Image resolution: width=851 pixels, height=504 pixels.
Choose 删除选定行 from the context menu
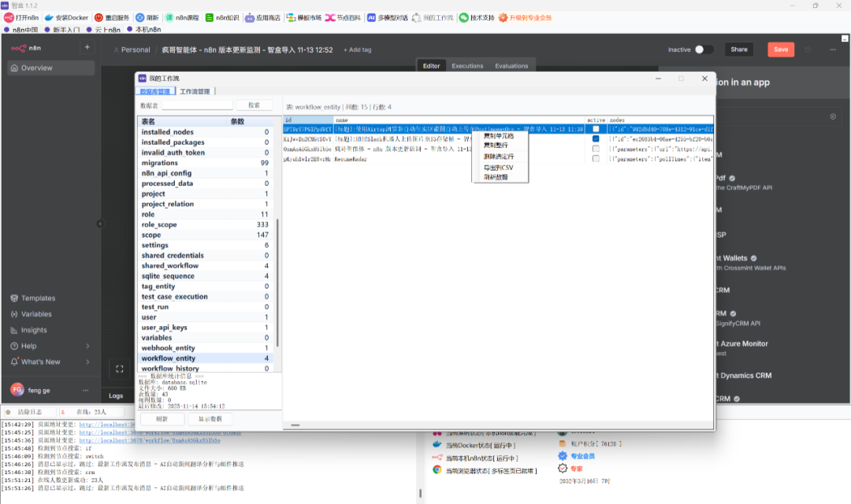pyautogui.click(x=500, y=156)
